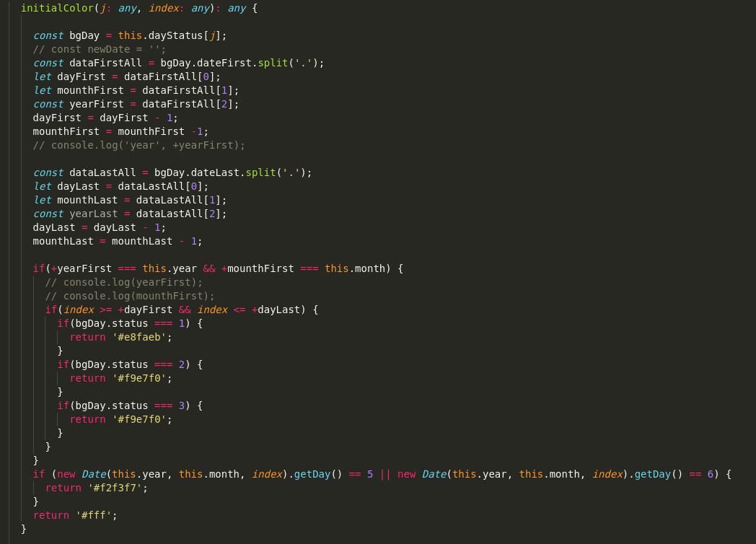Click the second getDay() call comparing to 6
Viewport: 756px width, 544px height.
(658, 475)
